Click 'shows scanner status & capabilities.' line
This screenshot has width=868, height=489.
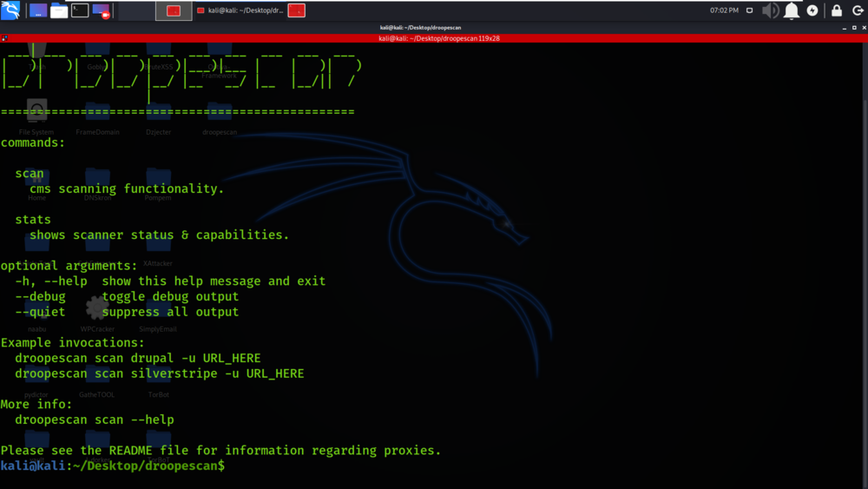(160, 235)
